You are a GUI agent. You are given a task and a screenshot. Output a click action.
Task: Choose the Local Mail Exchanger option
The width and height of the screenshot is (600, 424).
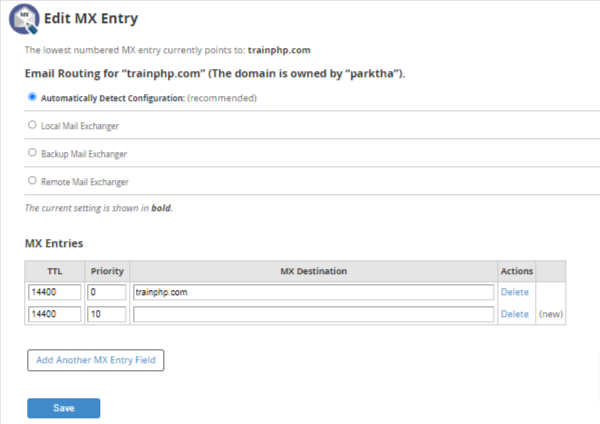[33, 125]
